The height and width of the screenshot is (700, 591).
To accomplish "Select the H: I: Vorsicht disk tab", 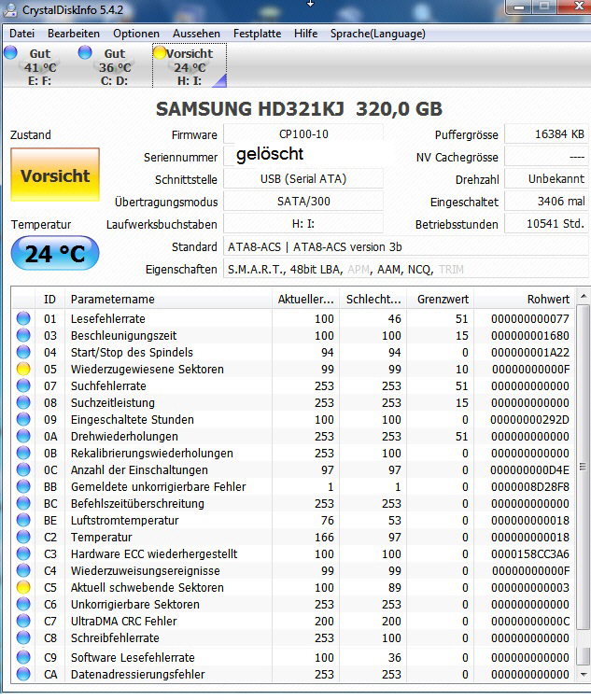I will [190, 66].
